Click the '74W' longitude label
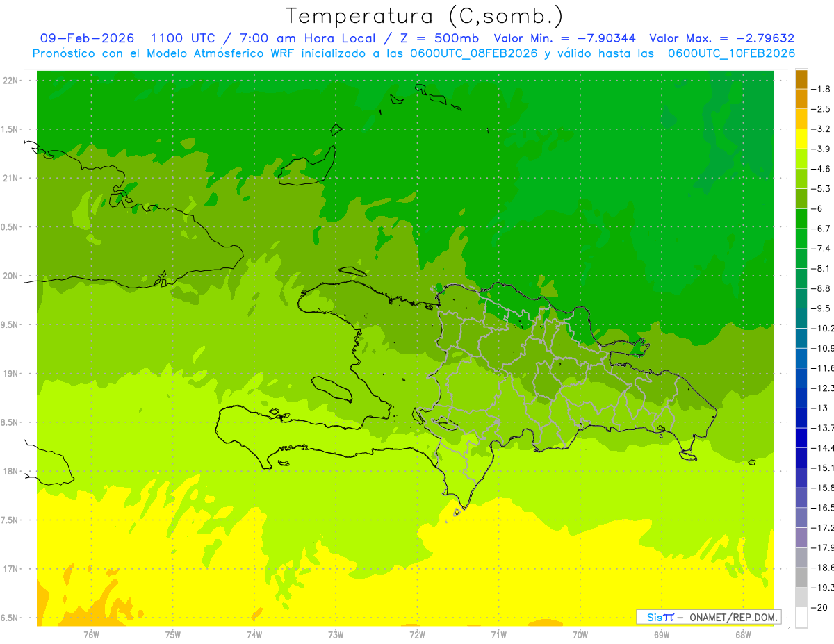The width and height of the screenshot is (834, 644). [x=254, y=635]
